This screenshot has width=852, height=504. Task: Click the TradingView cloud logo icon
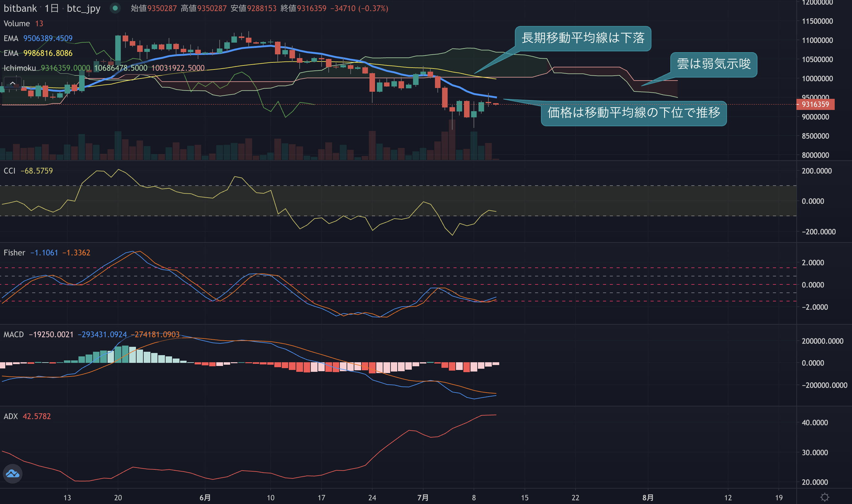tap(13, 473)
